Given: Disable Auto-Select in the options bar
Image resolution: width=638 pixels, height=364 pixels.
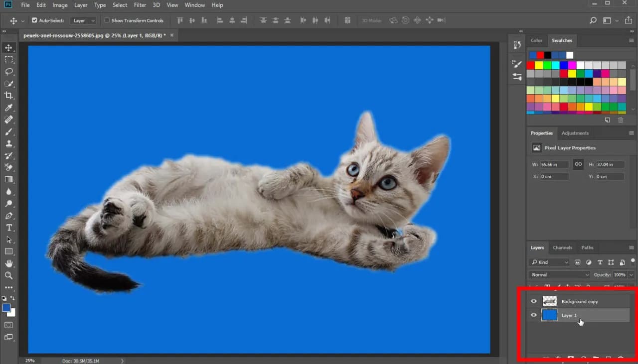Looking at the screenshot, I should coord(34,20).
